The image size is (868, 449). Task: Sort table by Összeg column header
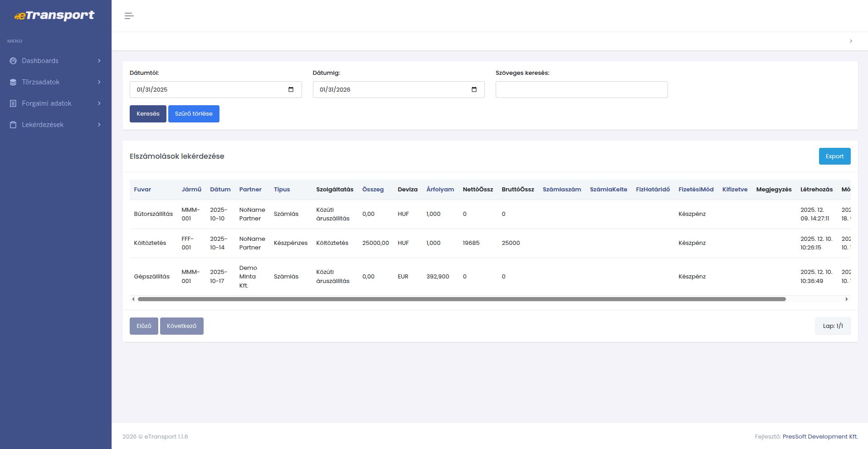373,190
